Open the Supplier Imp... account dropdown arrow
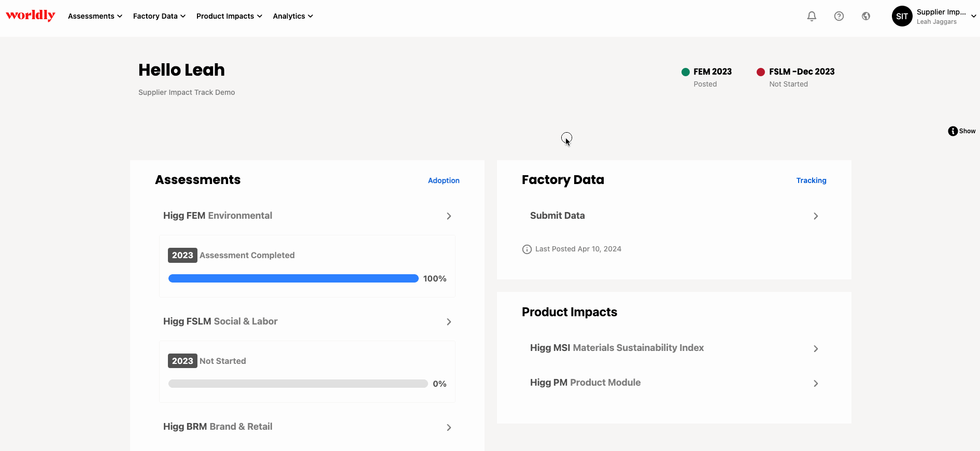The width and height of the screenshot is (980, 451). tap(973, 16)
